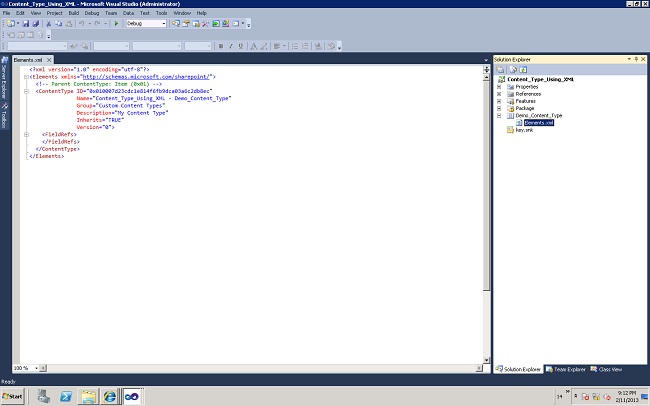
Task: Expand the References node
Action: [x=499, y=94]
